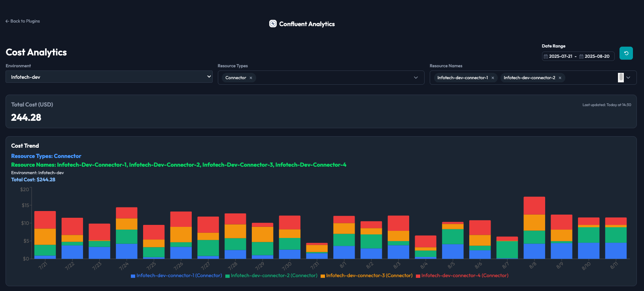
Task: Click the 7/31 bar in the cost chart
Action: (x=317, y=251)
